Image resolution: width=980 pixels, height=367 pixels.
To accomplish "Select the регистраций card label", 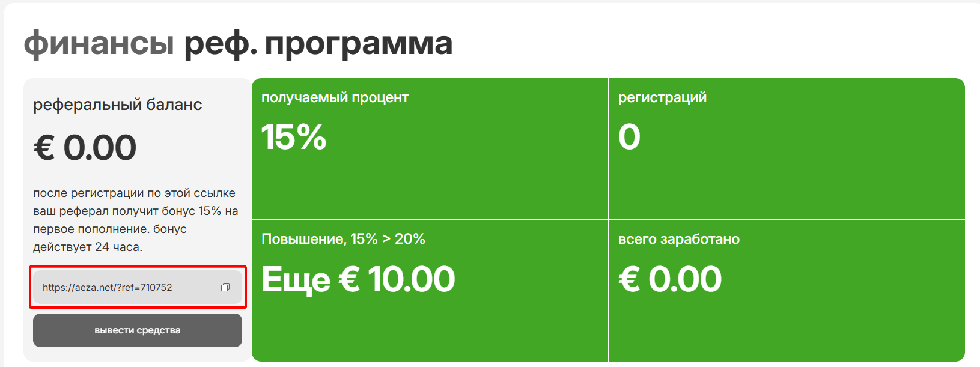I will [662, 98].
